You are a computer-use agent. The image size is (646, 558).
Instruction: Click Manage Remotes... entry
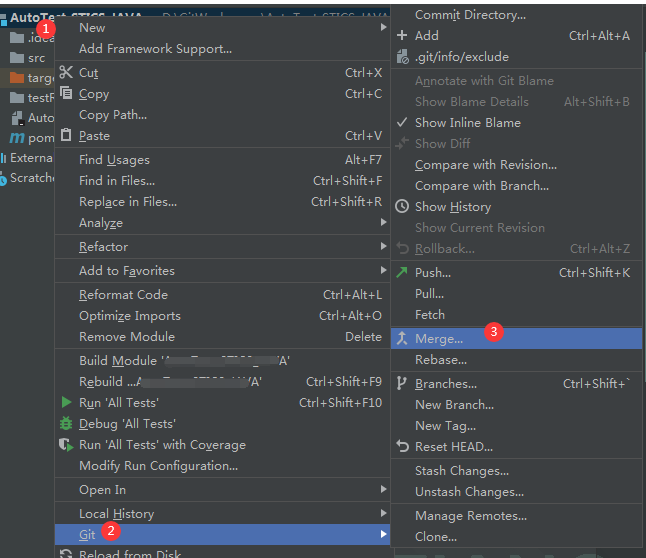click(x=470, y=515)
